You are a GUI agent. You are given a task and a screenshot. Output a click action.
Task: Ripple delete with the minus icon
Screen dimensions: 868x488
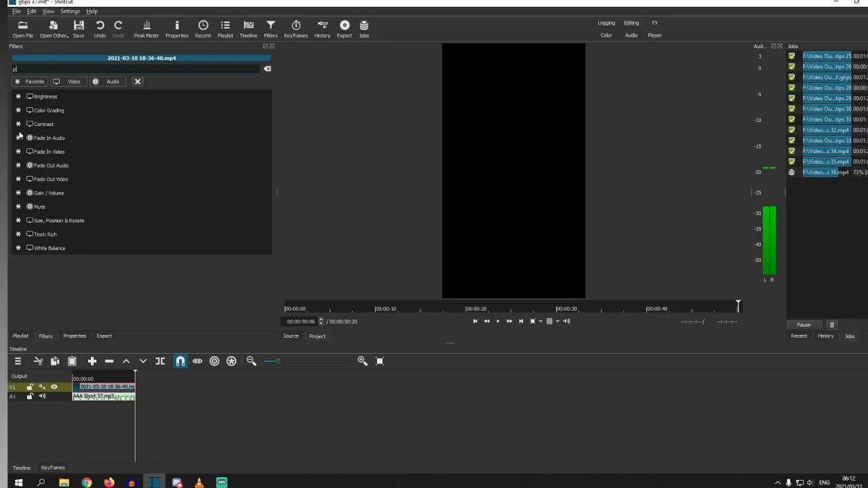(x=109, y=361)
